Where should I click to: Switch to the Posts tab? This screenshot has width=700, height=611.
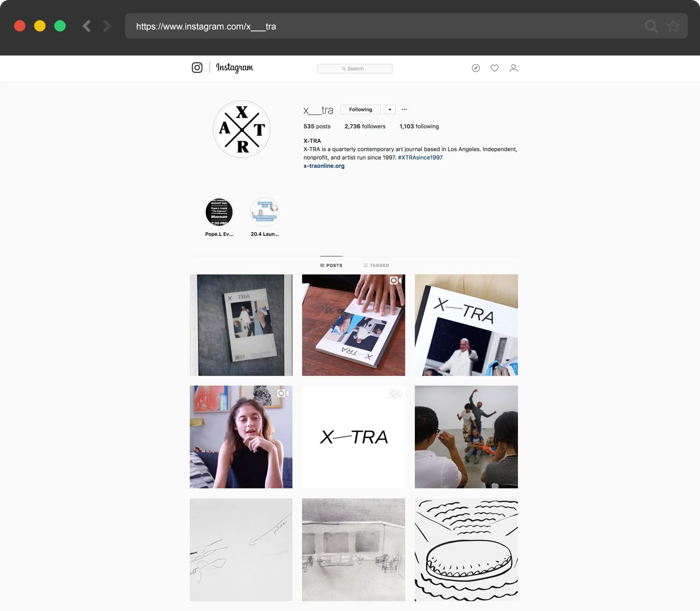coord(331,265)
